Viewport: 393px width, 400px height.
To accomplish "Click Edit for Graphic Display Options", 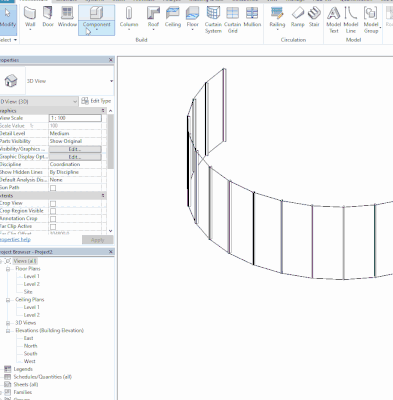I will click(x=75, y=157).
